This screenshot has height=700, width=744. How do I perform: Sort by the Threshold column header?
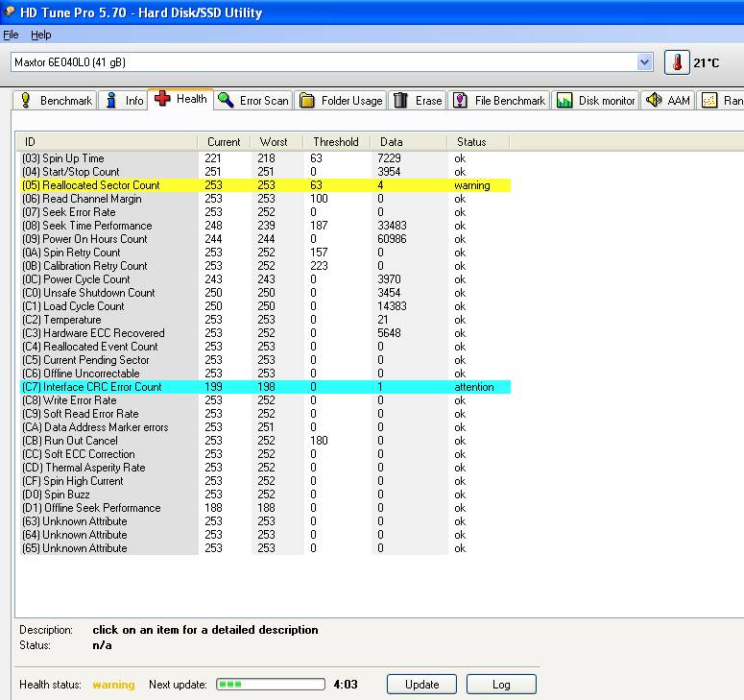pos(337,142)
